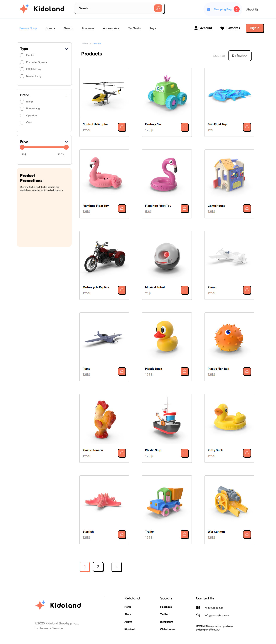This screenshot has width=276, height=644.
Task: Open the Car Seats menu item
Action: [134, 28]
